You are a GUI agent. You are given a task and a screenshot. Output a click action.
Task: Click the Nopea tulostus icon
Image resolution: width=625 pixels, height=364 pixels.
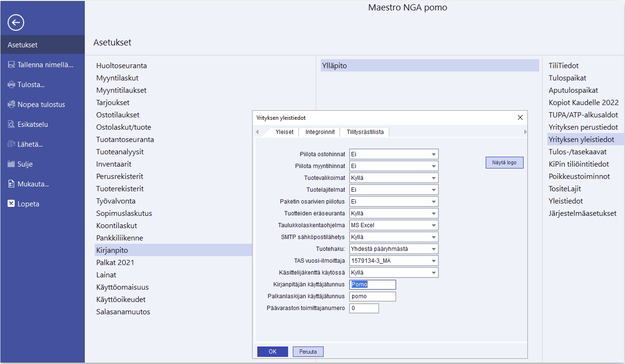[11, 105]
